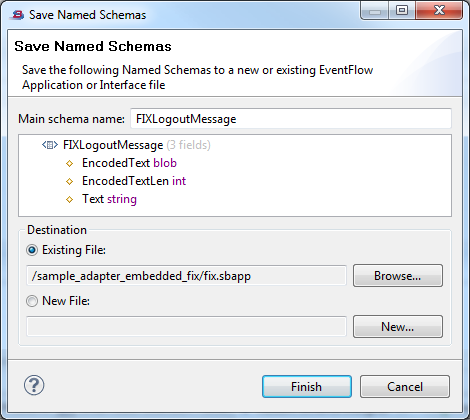Click Finish to save schemas
This screenshot has height=420, width=470.
click(307, 387)
